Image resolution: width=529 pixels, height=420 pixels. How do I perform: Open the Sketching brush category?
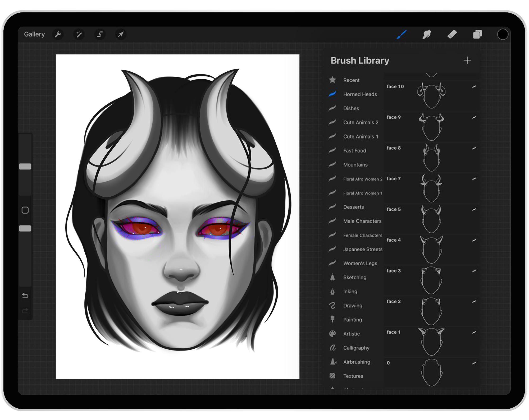[x=354, y=277]
